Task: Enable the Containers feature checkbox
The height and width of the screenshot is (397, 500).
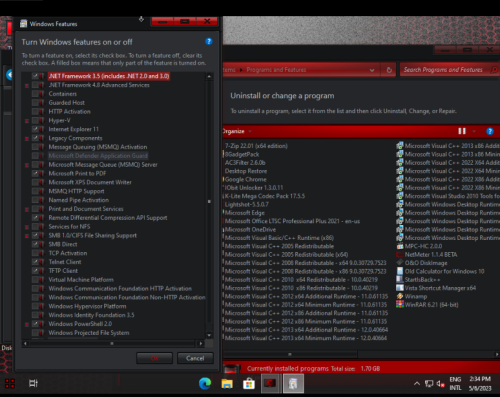Action: point(35,94)
